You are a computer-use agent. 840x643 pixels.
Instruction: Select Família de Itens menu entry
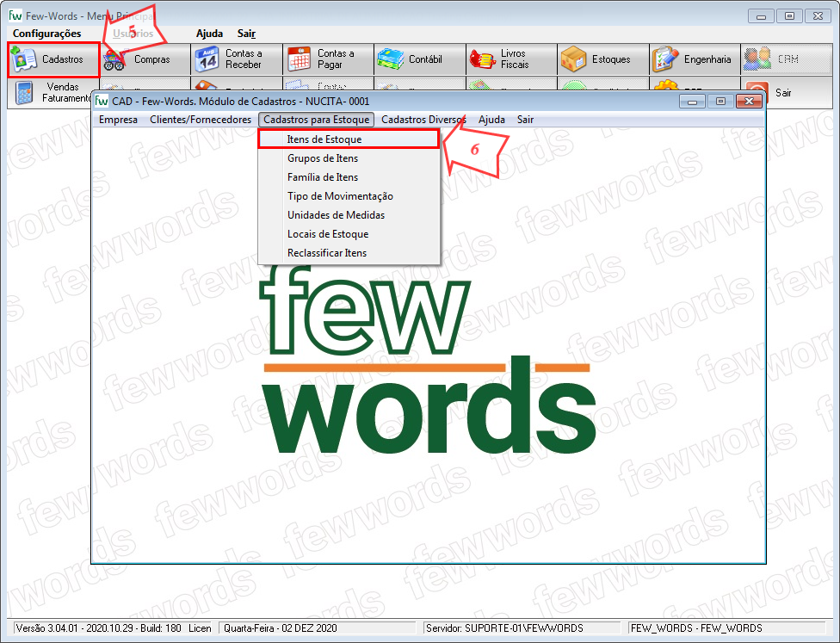click(x=349, y=176)
